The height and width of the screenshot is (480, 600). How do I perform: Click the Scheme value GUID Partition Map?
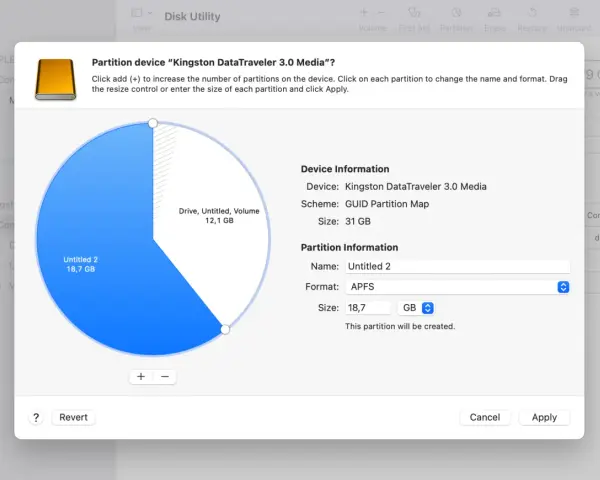387,204
